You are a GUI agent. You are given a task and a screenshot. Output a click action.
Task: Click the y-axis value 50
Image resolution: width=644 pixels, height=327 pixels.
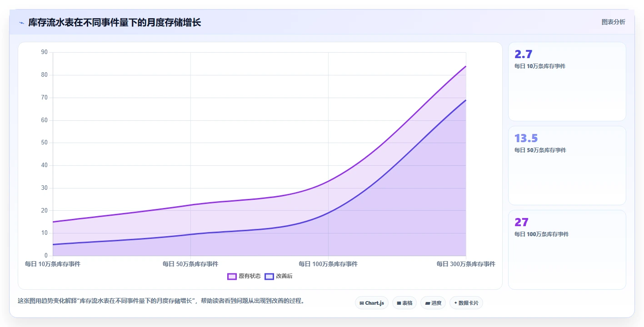tap(44, 143)
